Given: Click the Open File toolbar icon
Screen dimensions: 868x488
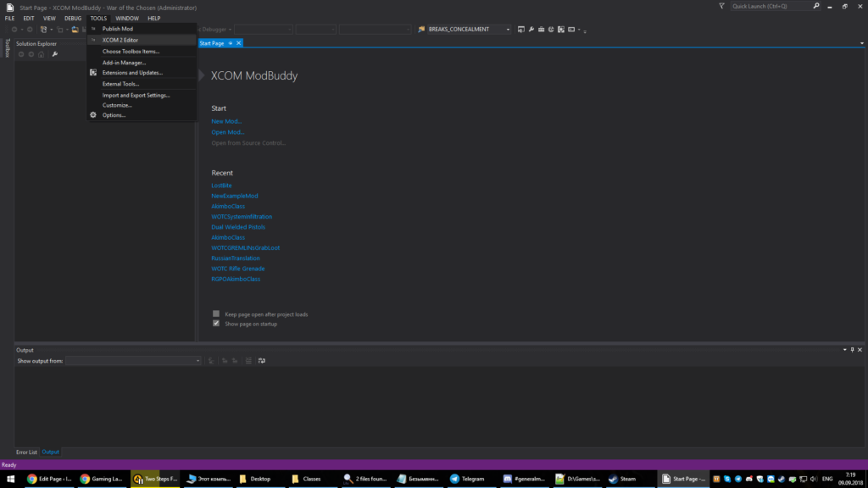Looking at the screenshot, I should (x=75, y=30).
